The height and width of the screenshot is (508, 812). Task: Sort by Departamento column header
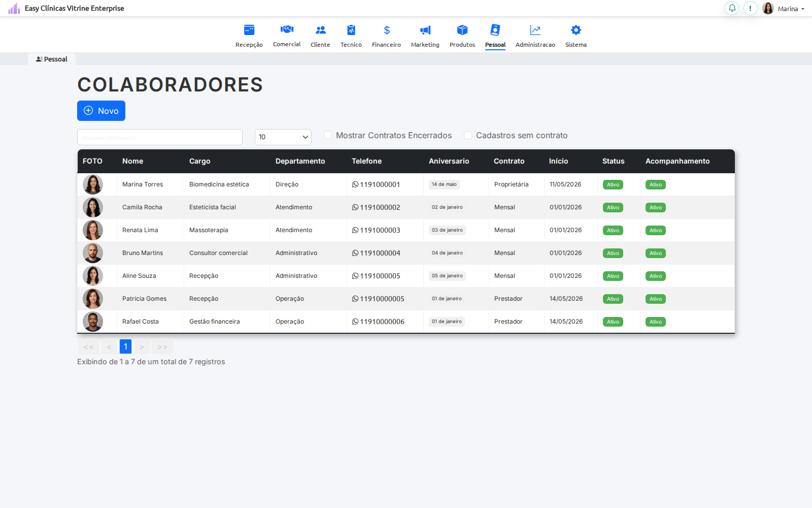click(x=300, y=161)
